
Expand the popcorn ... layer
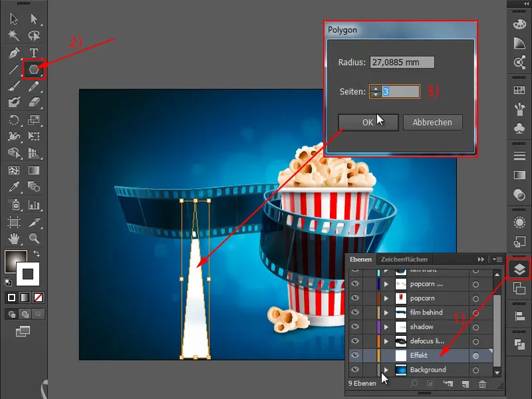tap(386, 284)
